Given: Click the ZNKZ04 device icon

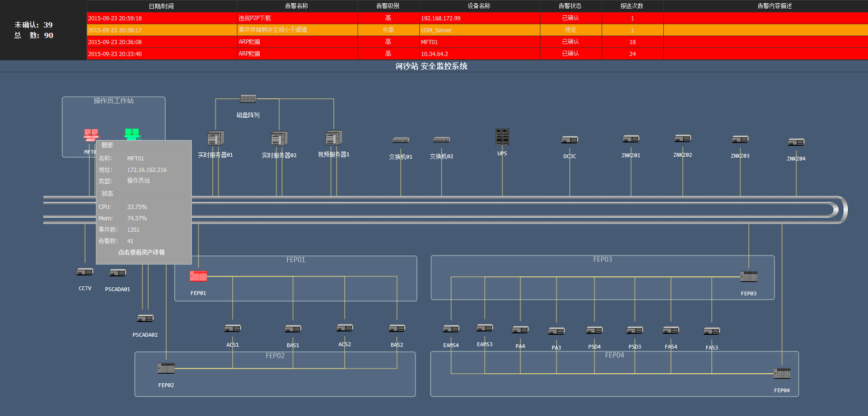Looking at the screenshot, I should (796, 142).
